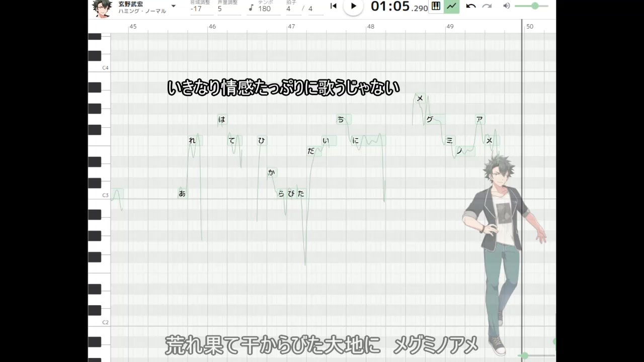Click measure 46 on the ruler

[212, 26]
